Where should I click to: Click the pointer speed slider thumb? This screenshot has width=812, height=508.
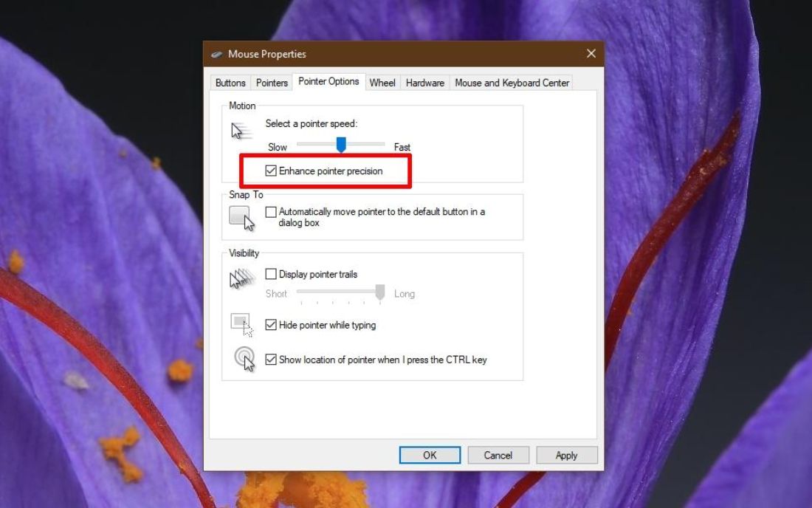pos(341,145)
